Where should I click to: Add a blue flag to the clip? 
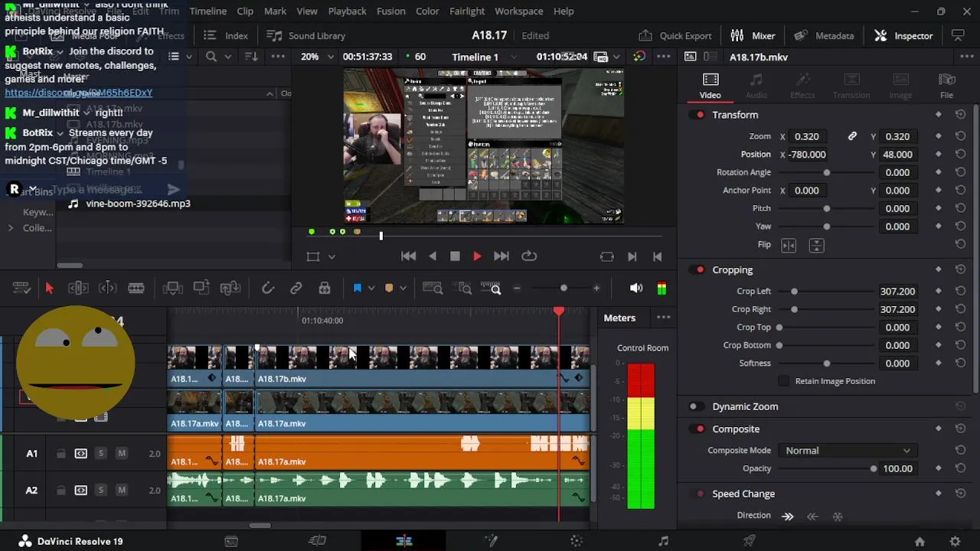coord(357,289)
